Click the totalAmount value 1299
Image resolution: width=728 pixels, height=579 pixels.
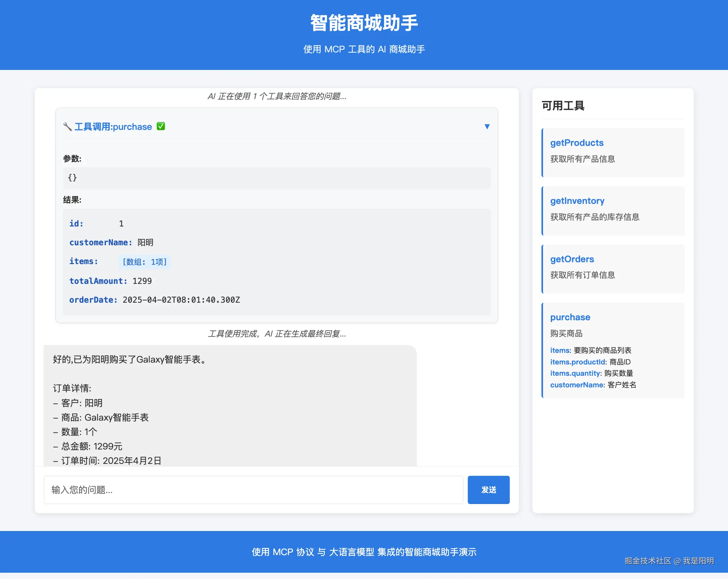coord(142,281)
